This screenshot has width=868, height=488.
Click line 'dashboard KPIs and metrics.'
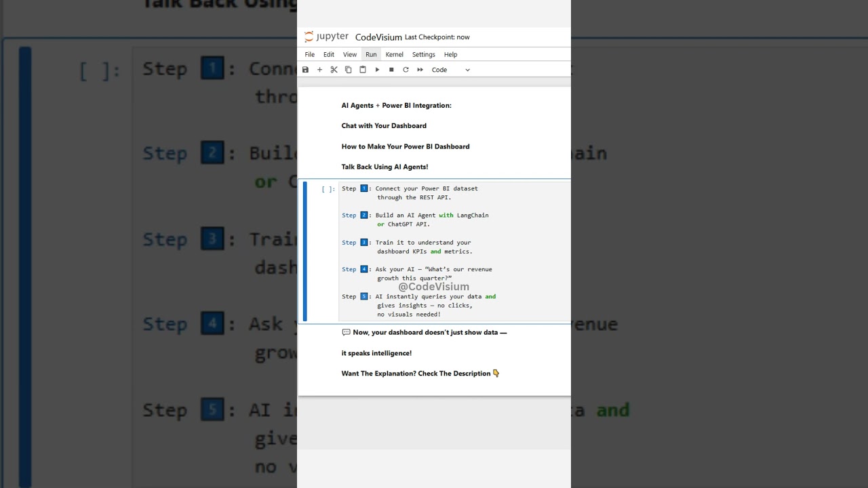(x=425, y=251)
